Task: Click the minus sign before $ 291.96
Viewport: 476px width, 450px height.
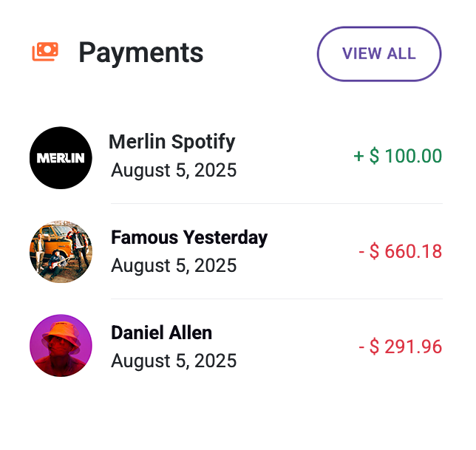Action: pyautogui.click(x=361, y=347)
